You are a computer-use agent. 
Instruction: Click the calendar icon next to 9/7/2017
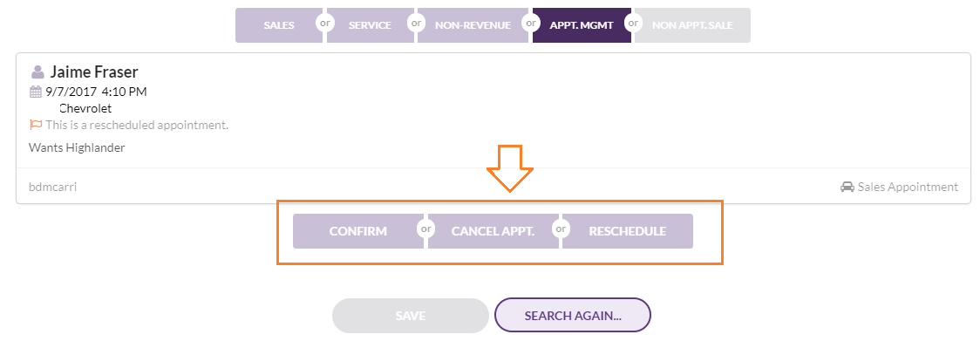tap(36, 92)
